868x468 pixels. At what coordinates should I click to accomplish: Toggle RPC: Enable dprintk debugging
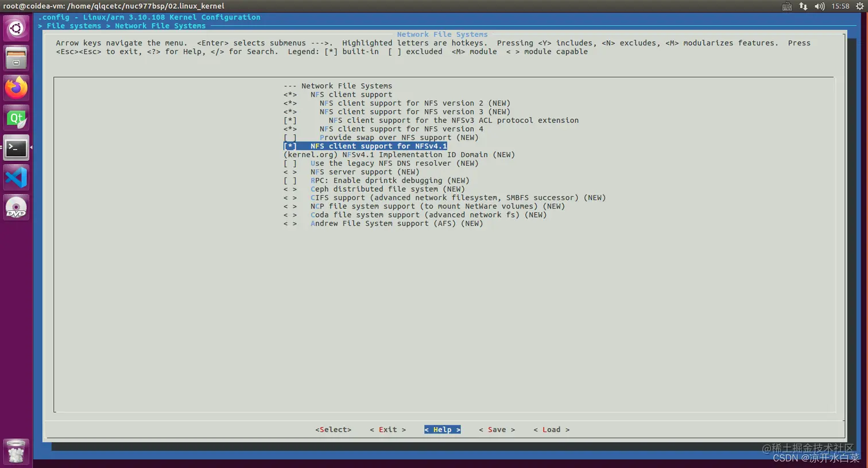(x=376, y=181)
